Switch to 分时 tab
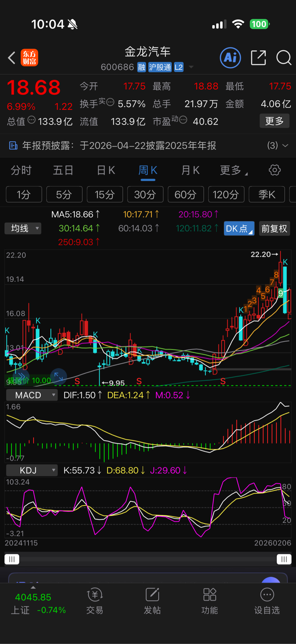Image resolution: width=296 pixels, height=644 pixels. pyautogui.click(x=21, y=170)
